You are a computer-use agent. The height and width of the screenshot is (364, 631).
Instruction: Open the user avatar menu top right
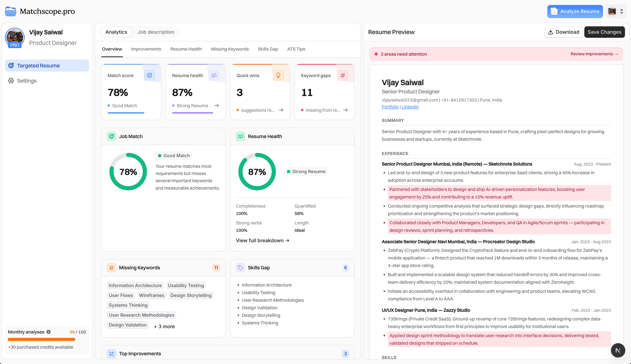(x=612, y=11)
